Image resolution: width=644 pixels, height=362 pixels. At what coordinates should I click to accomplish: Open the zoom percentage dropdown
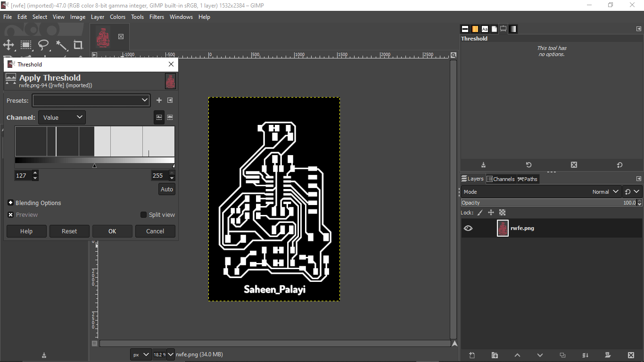170,354
